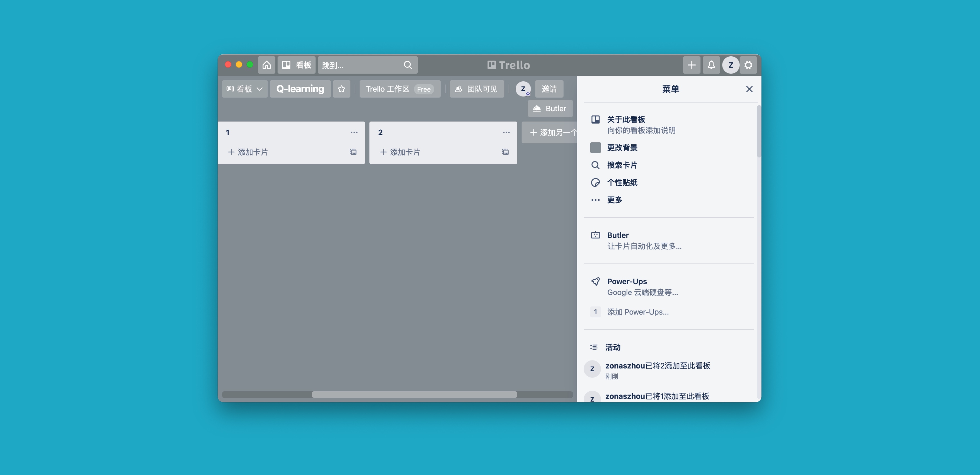Open the settings gear icon

point(748,65)
